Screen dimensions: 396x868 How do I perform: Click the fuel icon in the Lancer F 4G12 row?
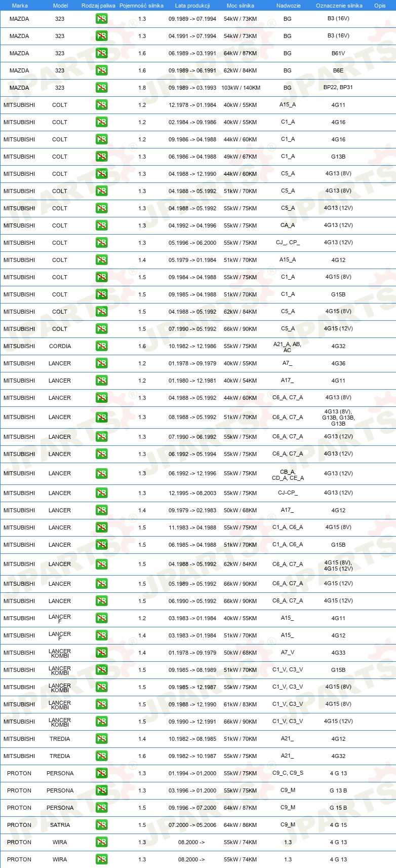pyautogui.click(x=102, y=635)
